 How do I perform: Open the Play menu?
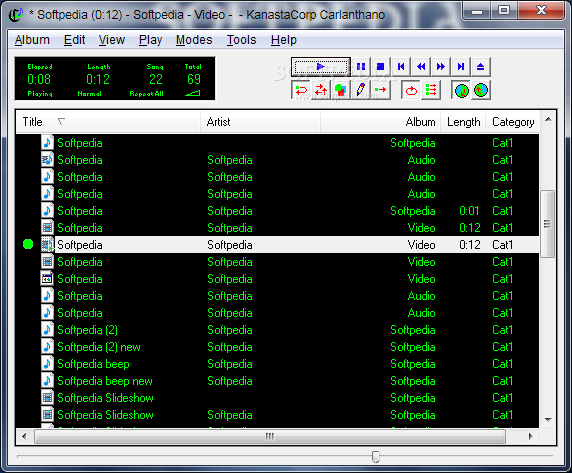click(150, 40)
